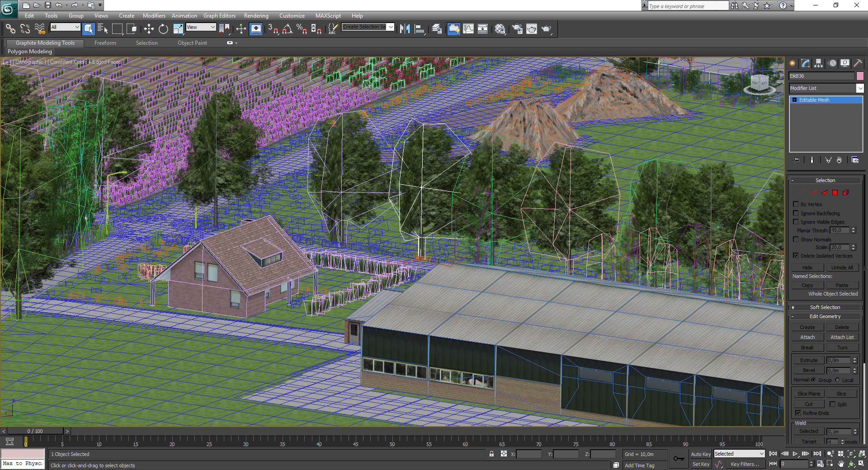Expand the Soft Selection rollout
868x470 pixels.
pos(825,307)
